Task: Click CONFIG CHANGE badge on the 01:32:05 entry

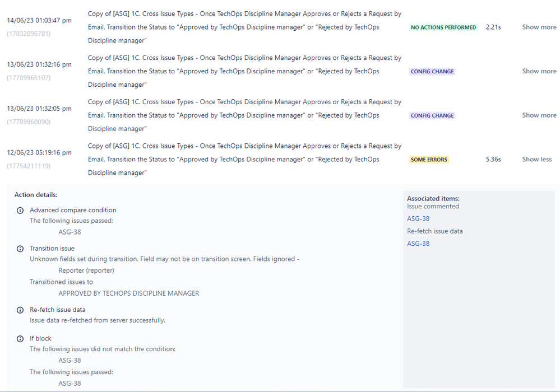Action: (x=432, y=115)
